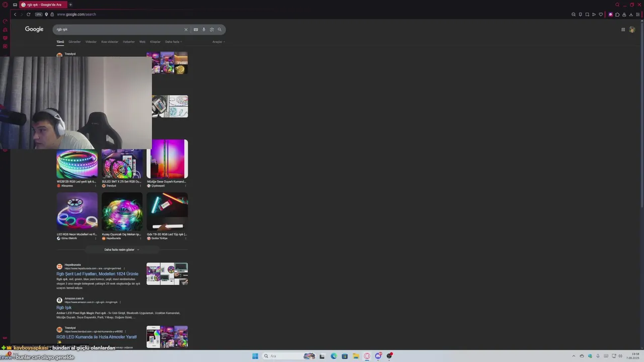Open Discord from the taskbar
This screenshot has height=362, width=644.
pos(378,356)
